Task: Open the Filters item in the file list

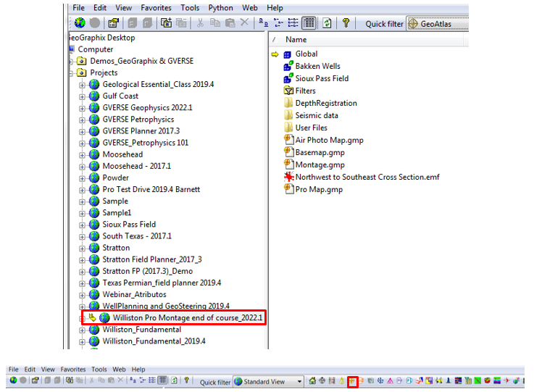Action: (306, 91)
